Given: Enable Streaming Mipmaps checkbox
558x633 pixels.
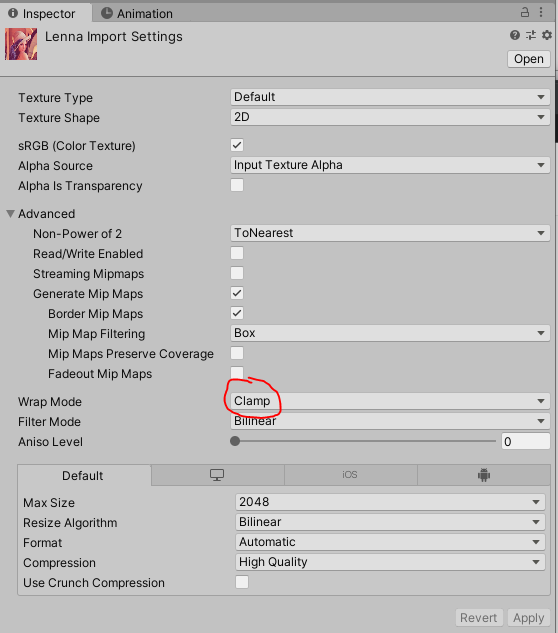Looking at the screenshot, I should click(x=237, y=273).
